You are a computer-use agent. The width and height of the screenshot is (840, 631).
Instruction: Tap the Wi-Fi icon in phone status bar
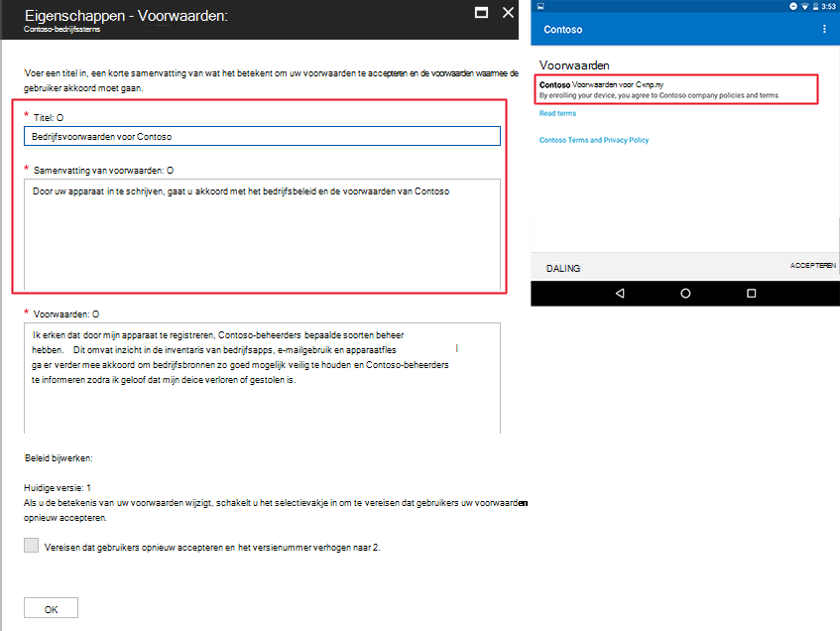pos(804,6)
